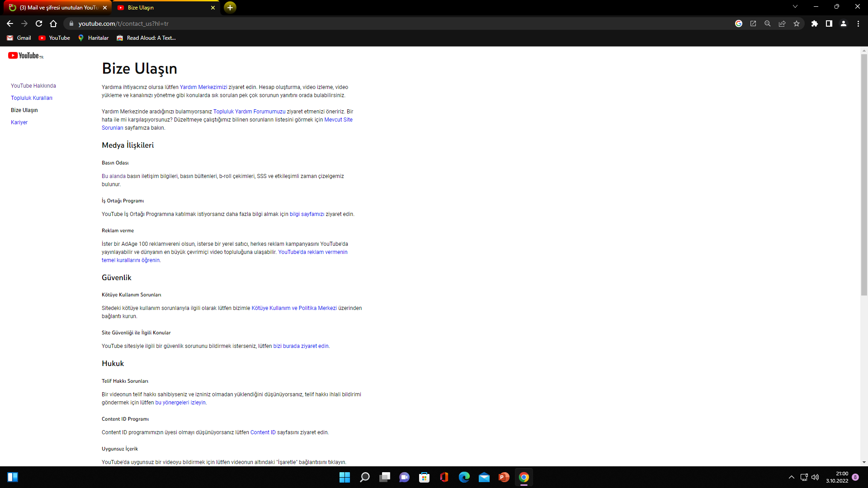Open Gmail bookmark in bookmarks bar
Screen dimensions: 868x488
[x=19, y=38]
